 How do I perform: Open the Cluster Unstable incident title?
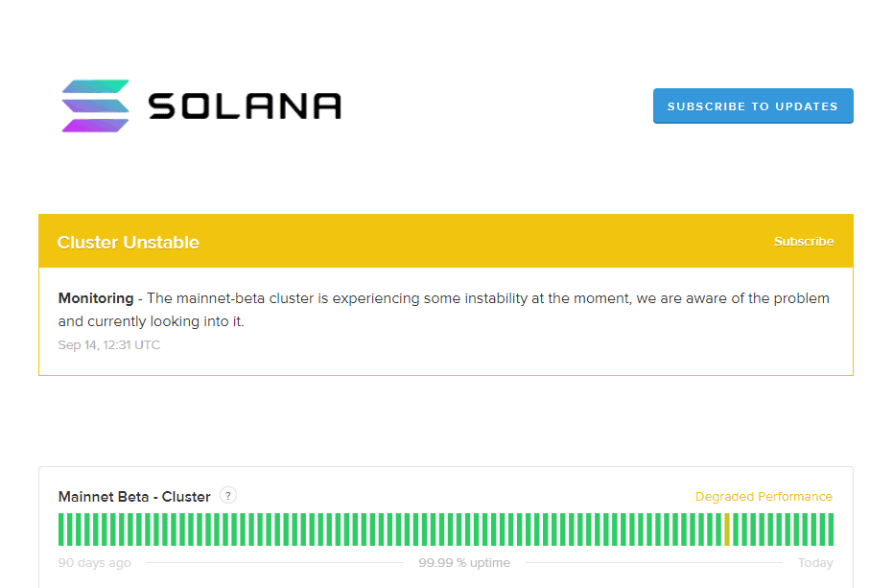(x=128, y=243)
